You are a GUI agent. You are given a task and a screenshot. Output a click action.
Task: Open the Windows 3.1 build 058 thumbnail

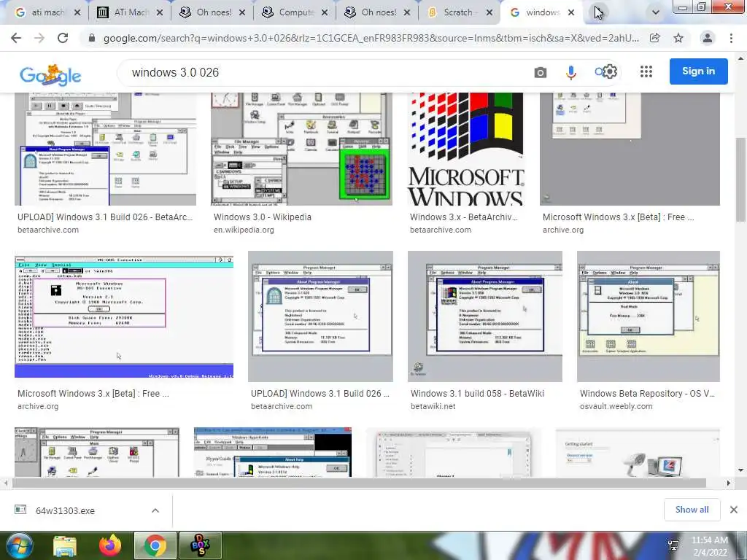[x=485, y=316]
